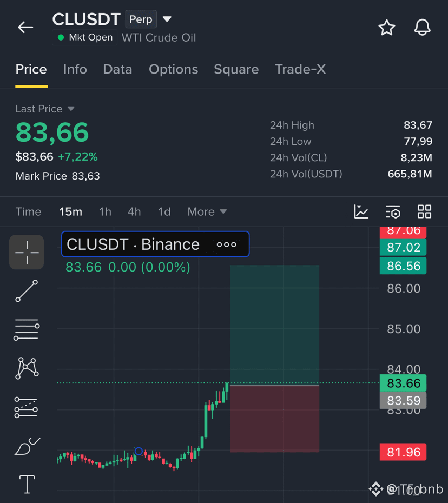The height and width of the screenshot is (503, 448).
Task: Select the horizontal lines drawing tool
Action: [27, 330]
